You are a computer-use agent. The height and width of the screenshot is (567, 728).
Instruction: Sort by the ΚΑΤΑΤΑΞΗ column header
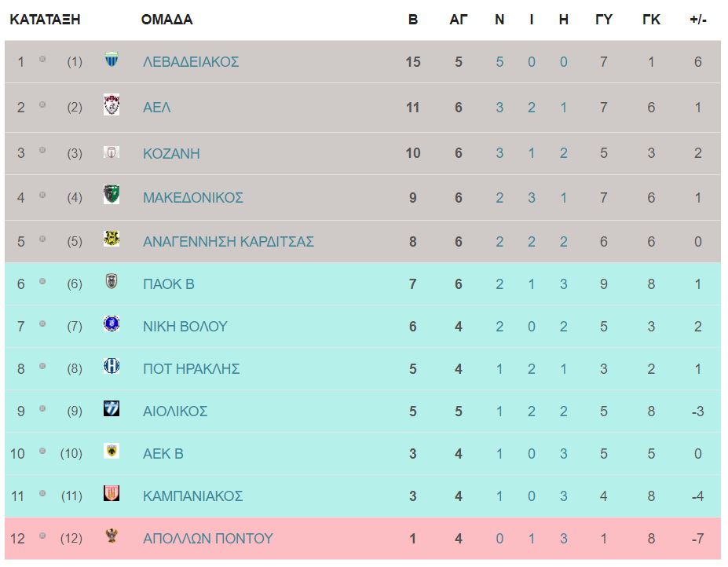[45, 20]
